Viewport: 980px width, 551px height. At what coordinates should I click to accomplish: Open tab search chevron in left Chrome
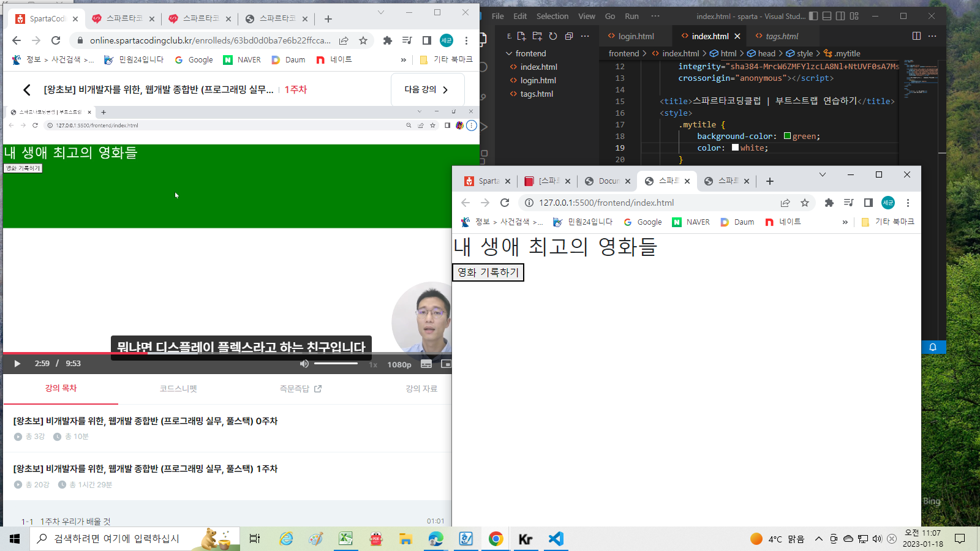[x=381, y=12]
